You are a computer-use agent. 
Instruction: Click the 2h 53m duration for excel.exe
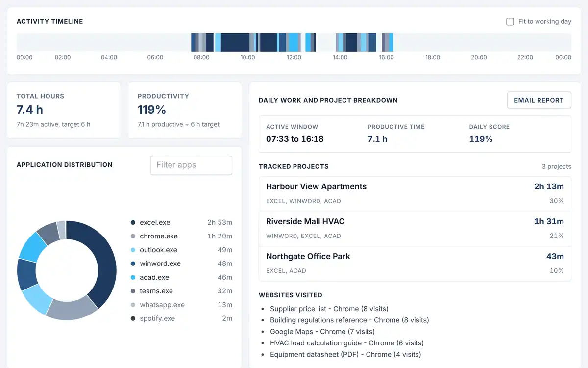tap(220, 223)
